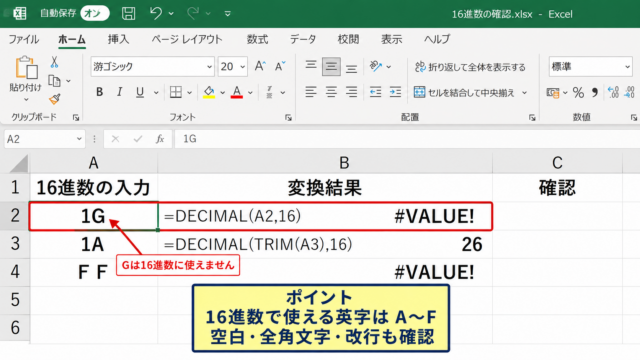
Task: Click the fx Insert Function icon
Action: coord(160,140)
